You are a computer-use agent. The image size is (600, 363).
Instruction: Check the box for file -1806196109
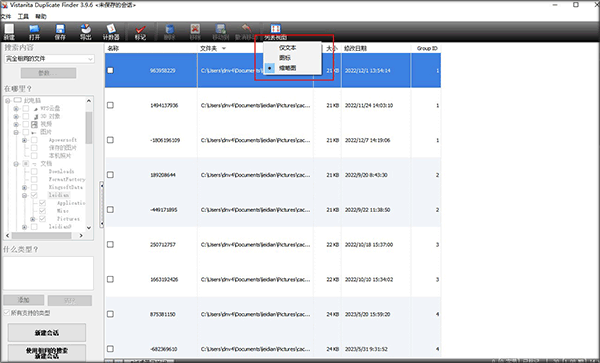tap(110, 140)
